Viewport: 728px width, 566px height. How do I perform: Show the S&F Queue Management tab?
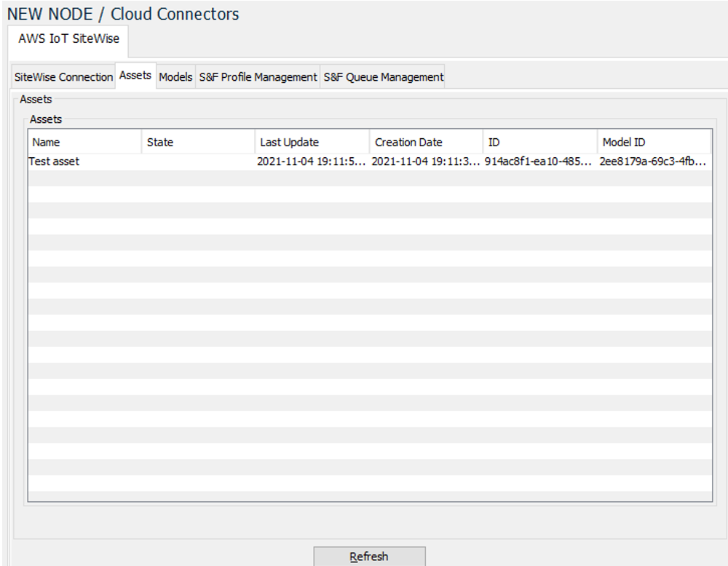pyautogui.click(x=383, y=77)
